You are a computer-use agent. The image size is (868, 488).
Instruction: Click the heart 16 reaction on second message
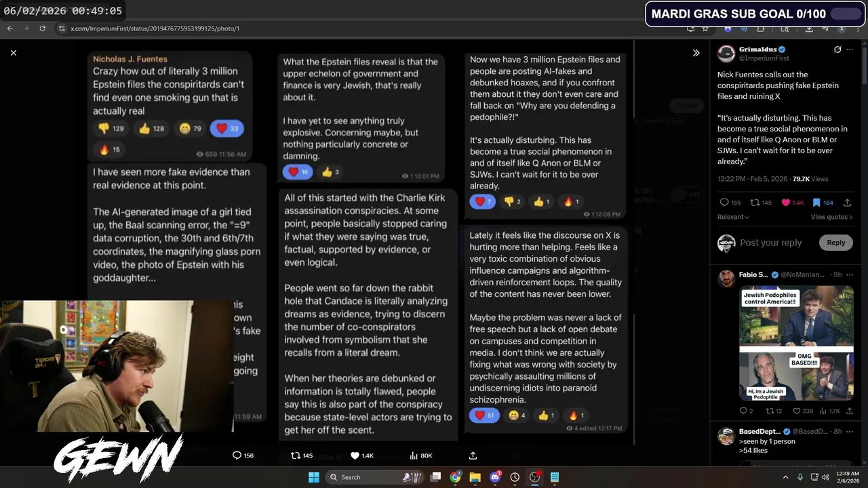(298, 172)
